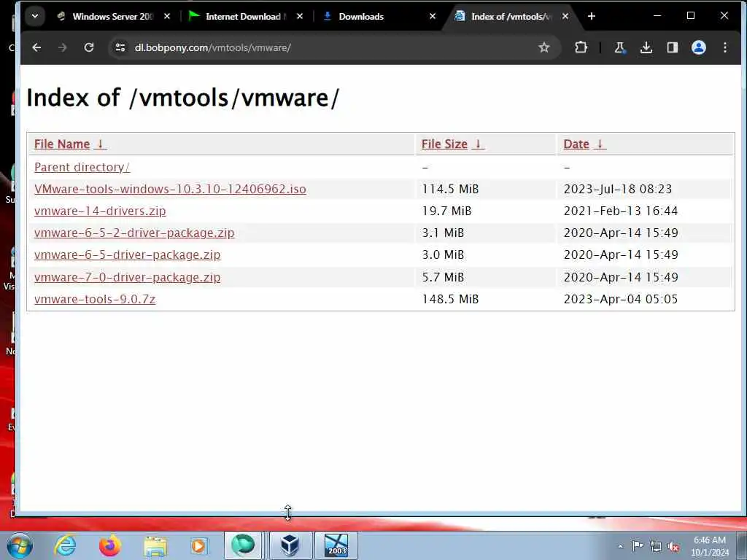Select the green browser taskbar button
Screen dimensions: 747x560
click(243, 545)
